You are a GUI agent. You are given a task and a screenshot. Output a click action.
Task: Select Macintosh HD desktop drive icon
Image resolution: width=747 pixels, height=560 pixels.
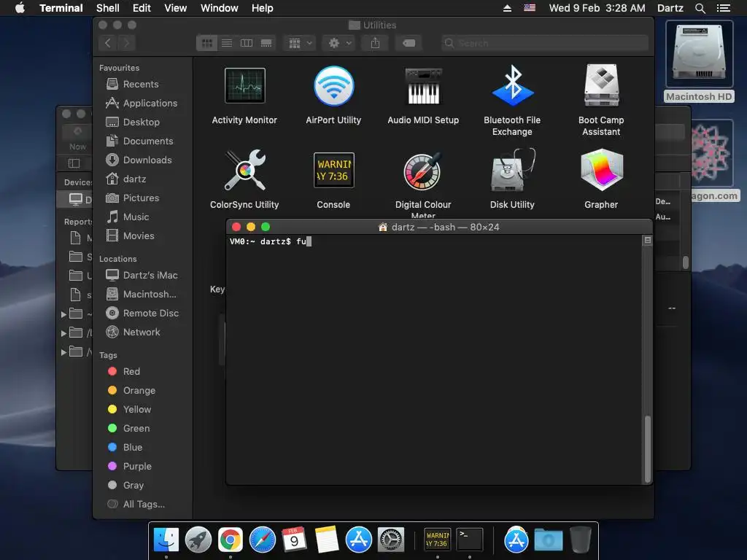pyautogui.click(x=699, y=54)
